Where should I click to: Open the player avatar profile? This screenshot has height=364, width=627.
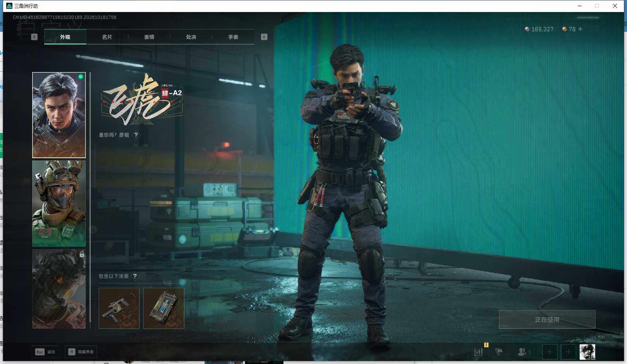coord(587,352)
